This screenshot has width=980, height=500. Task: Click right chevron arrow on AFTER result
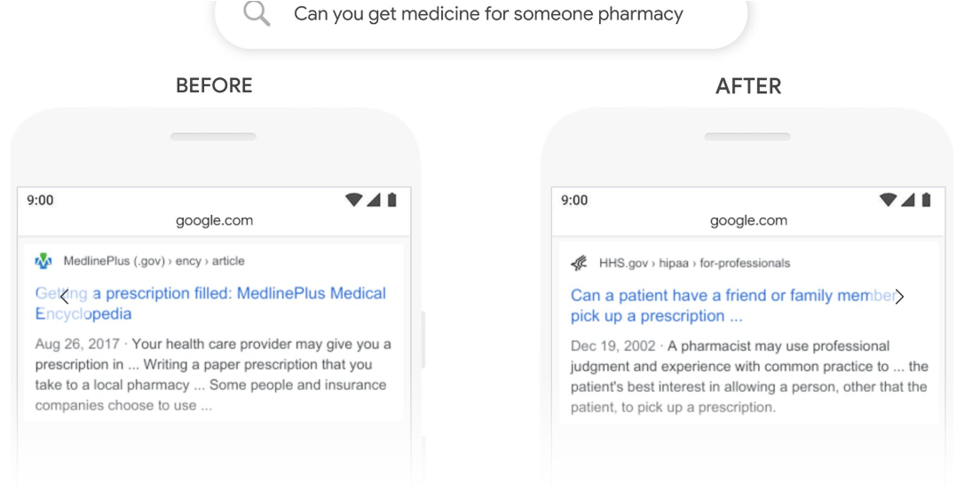(899, 297)
